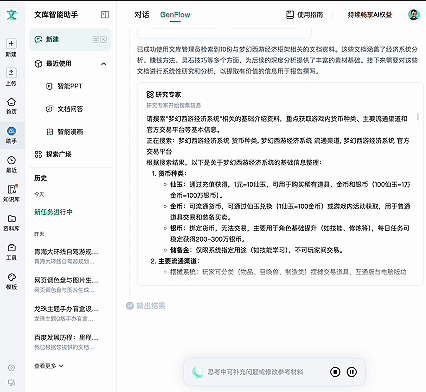Pause the task with pause button
Viewport: 426px width, 392px height.
(x=352, y=372)
